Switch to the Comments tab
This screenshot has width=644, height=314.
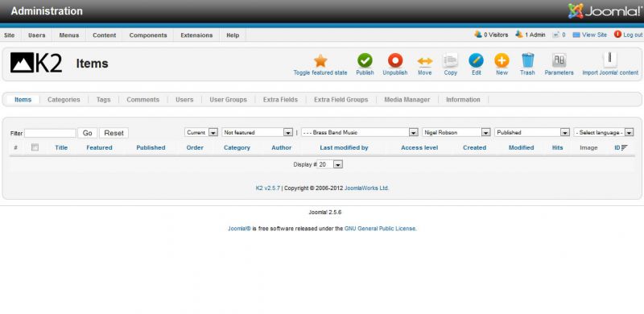tap(143, 100)
